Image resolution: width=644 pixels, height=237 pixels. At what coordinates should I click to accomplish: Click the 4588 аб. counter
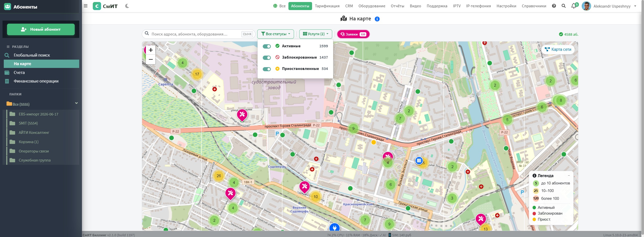click(569, 34)
